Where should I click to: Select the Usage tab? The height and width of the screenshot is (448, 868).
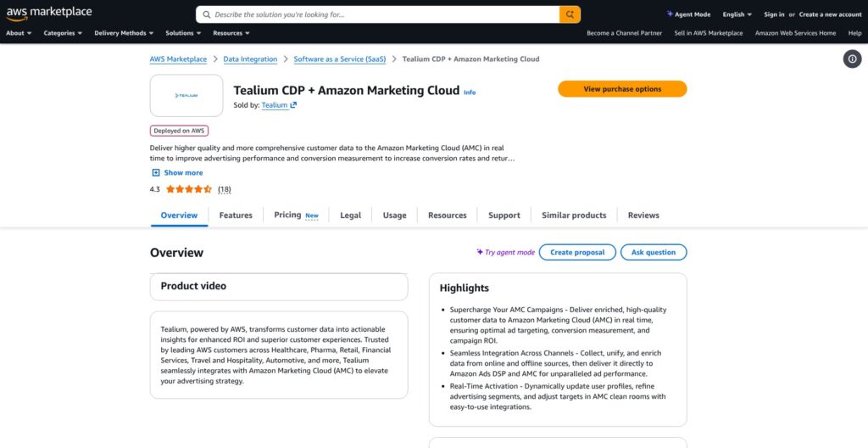[395, 216]
